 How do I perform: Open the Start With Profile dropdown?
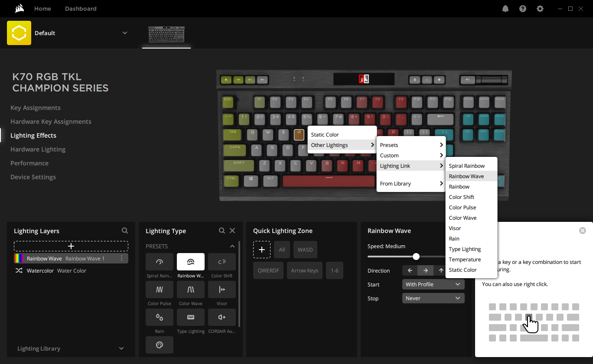point(433,284)
